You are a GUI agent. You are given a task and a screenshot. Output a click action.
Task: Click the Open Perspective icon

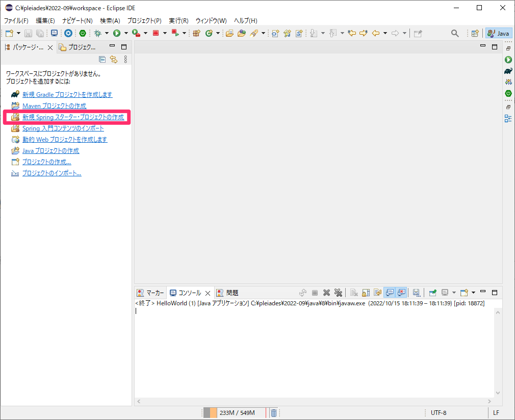475,33
